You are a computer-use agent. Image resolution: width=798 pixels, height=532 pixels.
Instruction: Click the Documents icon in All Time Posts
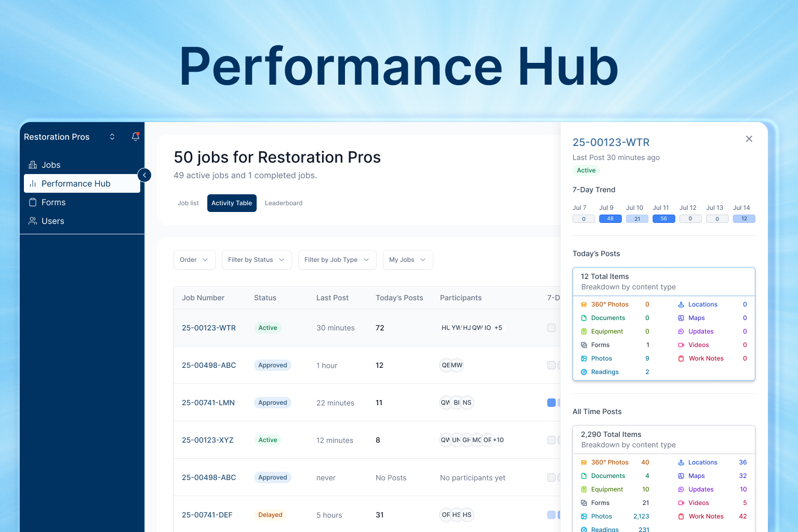tap(584, 476)
